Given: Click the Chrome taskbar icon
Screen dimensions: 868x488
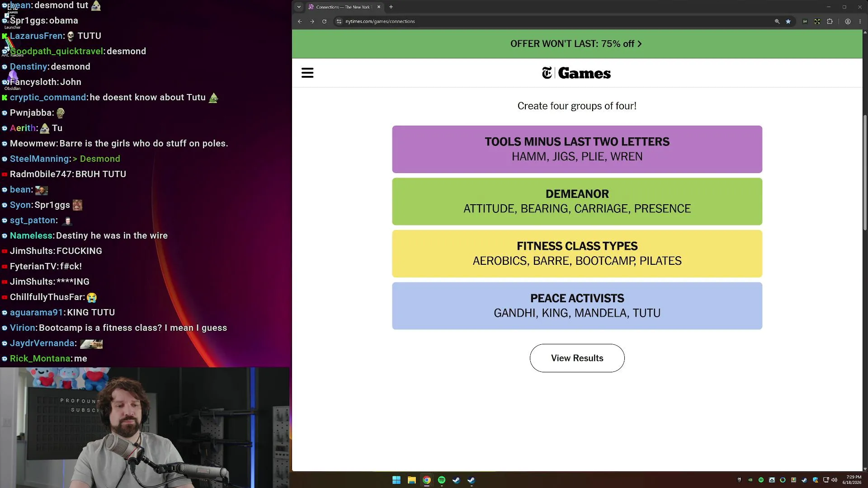Looking at the screenshot, I should point(426,480).
